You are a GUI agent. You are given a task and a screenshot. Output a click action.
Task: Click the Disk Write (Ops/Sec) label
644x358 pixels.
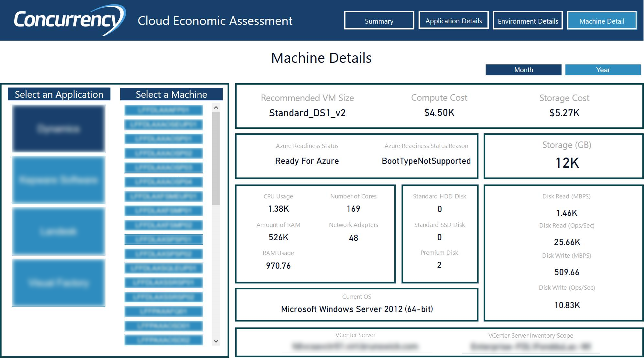(x=567, y=288)
